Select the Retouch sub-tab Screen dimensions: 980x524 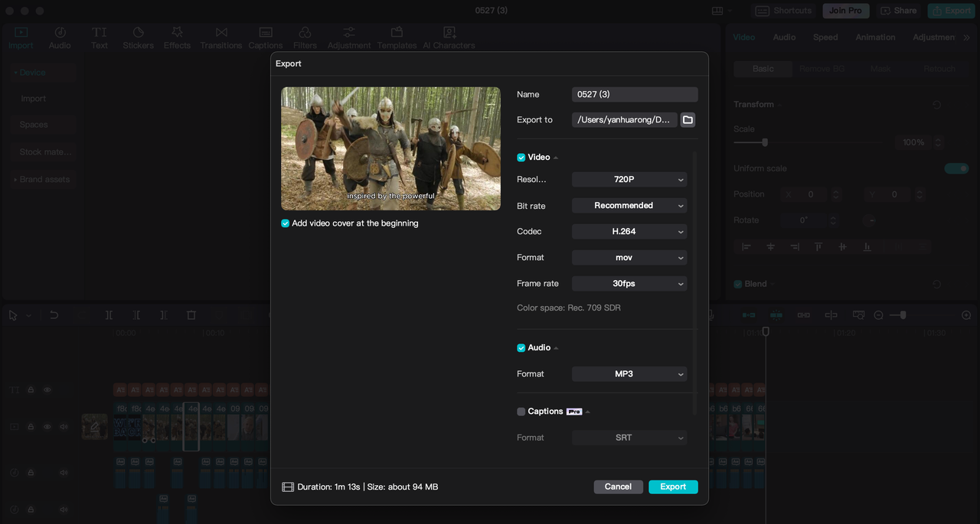939,69
